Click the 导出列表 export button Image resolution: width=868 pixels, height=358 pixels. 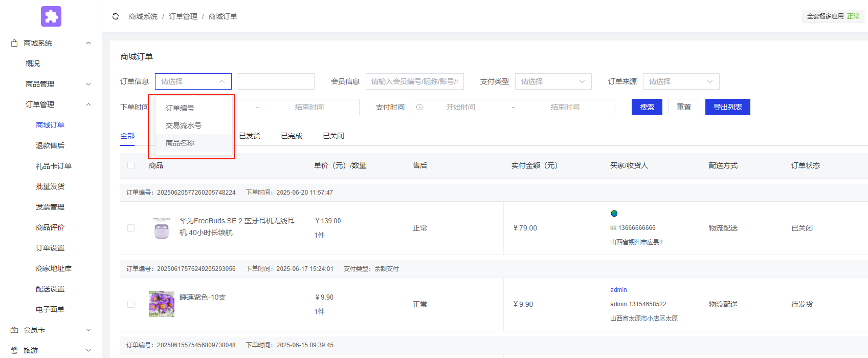(x=727, y=107)
